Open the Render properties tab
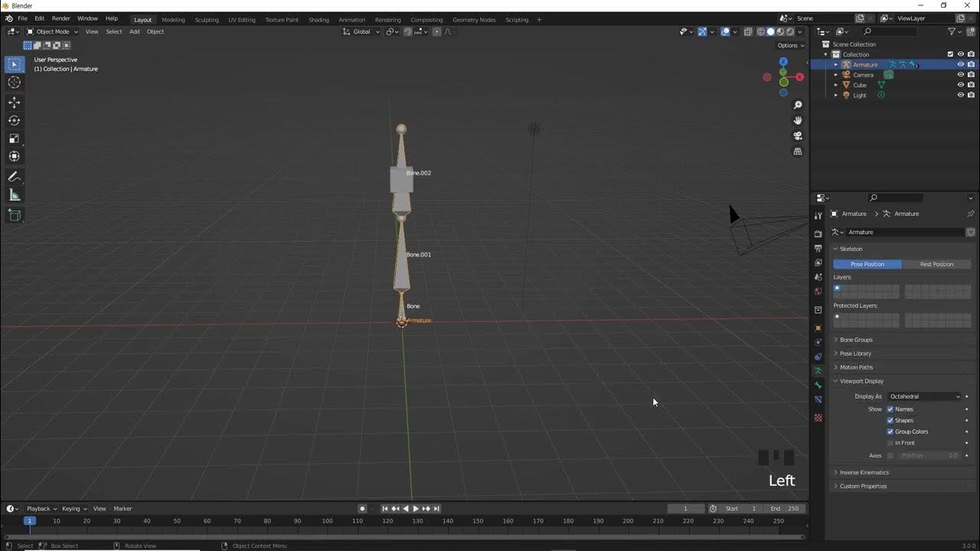The height and width of the screenshot is (551, 980). tap(818, 233)
